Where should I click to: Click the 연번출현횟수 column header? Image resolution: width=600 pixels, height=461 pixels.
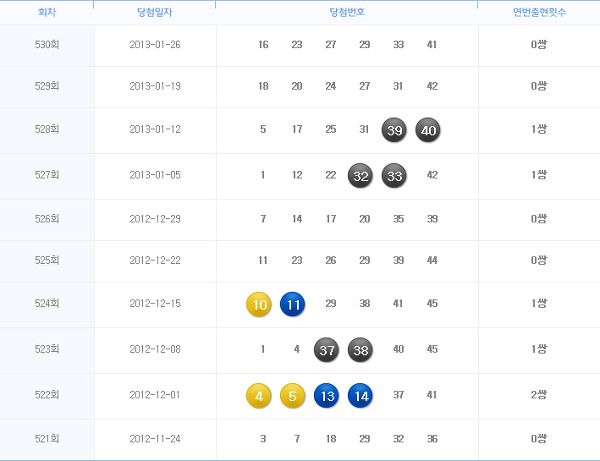click(539, 12)
